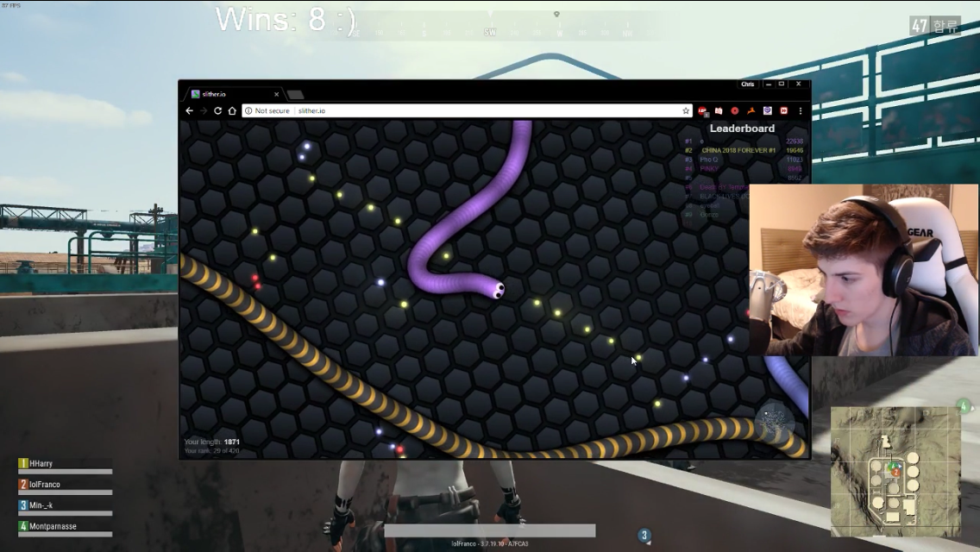Viewport: 980px width, 552px height.
Task: Maximize the Chrome window
Action: point(782,84)
